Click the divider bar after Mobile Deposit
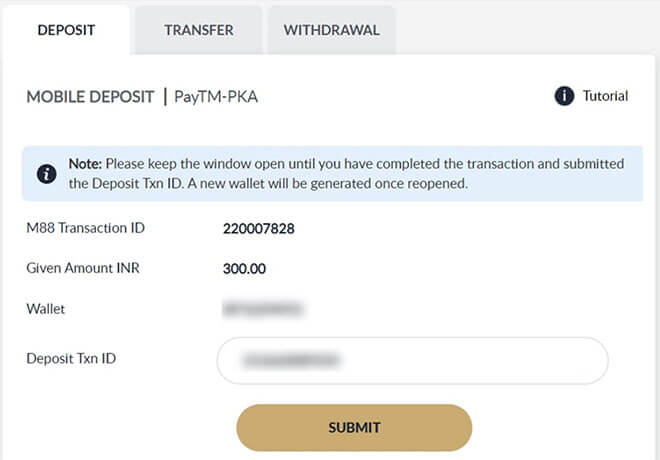The image size is (660, 460). 164,97
